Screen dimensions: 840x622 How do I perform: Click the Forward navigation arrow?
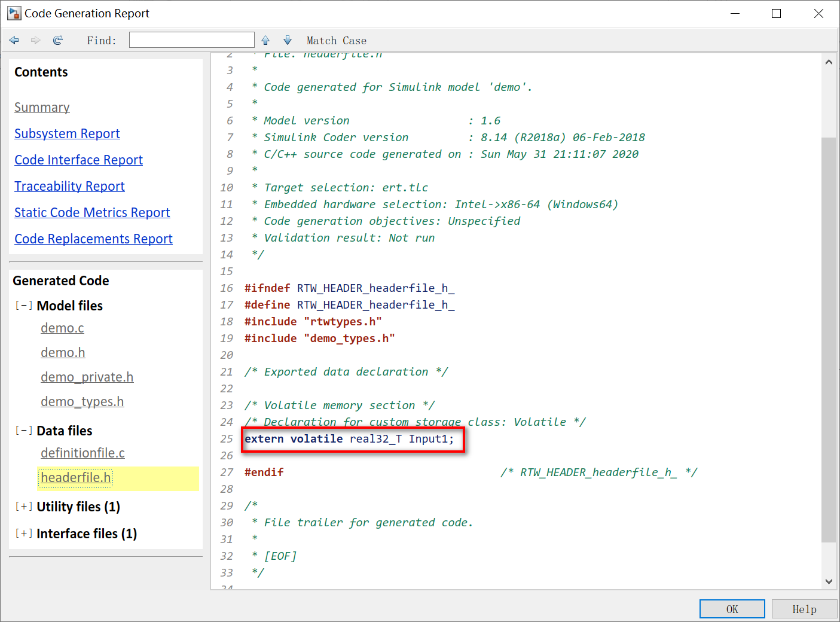tap(36, 40)
